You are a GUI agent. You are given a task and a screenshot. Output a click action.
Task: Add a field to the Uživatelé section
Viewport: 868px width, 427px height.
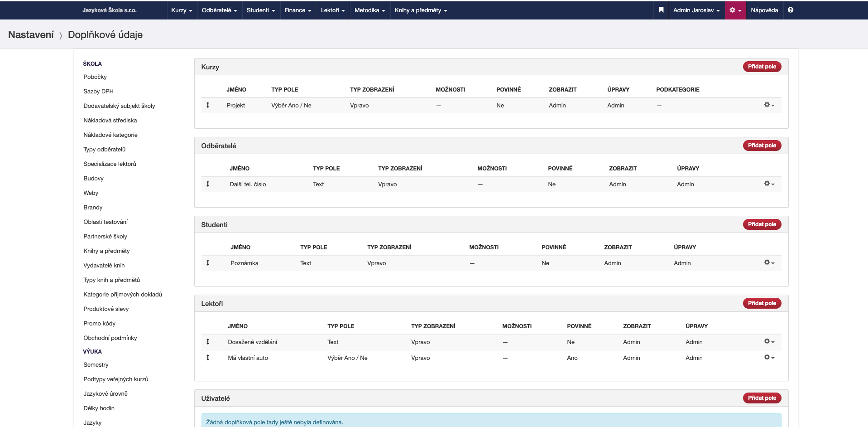762,398
